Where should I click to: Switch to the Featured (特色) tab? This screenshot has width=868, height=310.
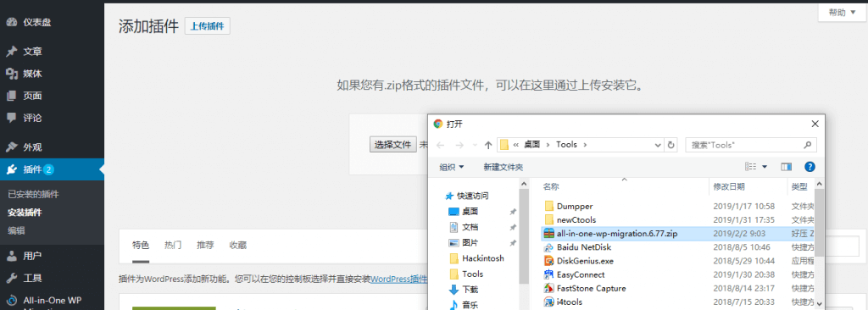141,246
